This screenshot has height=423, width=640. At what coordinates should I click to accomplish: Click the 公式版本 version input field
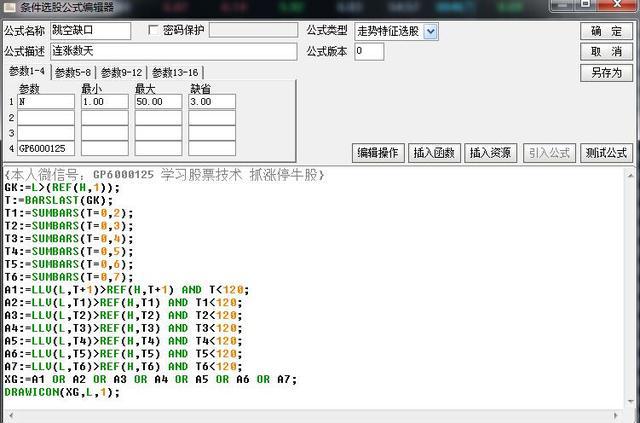[x=369, y=51]
